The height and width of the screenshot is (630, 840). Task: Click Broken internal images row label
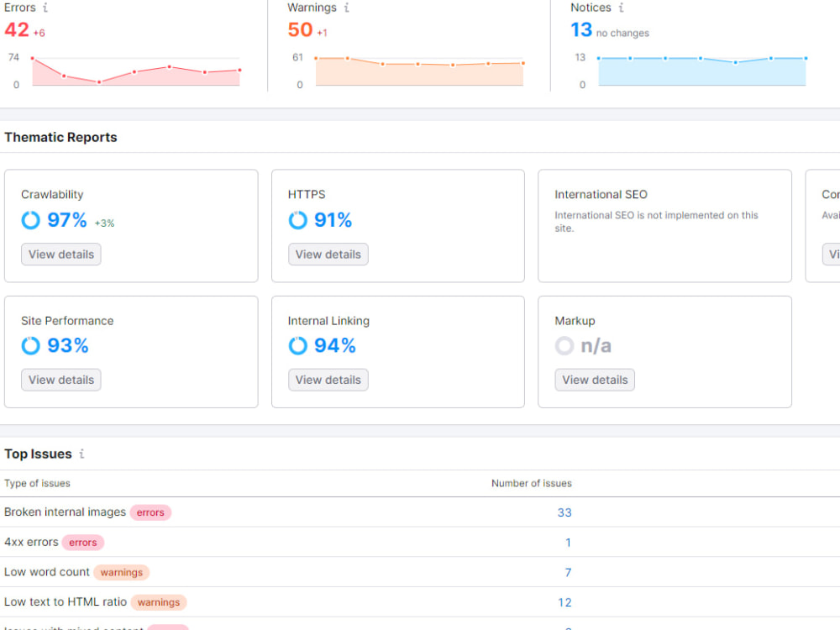pos(65,512)
